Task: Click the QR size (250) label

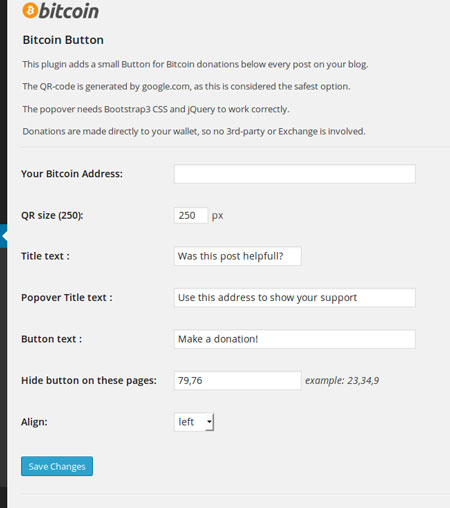Action: pyautogui.click(x=52, y=215)
